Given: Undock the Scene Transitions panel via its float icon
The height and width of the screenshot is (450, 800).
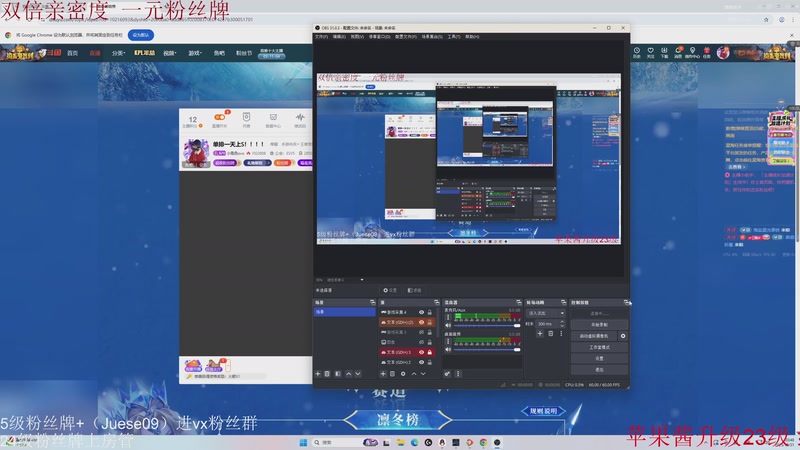Looking at the screenshot, I should click(x=564, y=303).
